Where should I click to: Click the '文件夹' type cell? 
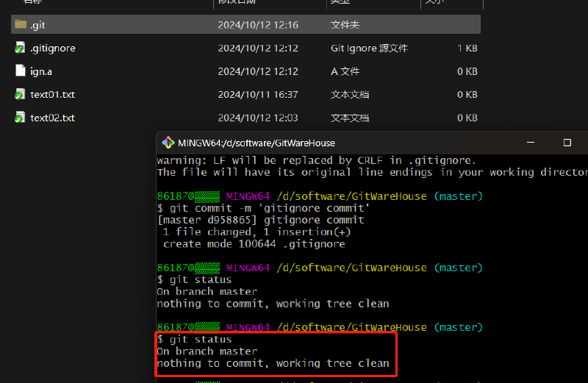tap(345, 25)
